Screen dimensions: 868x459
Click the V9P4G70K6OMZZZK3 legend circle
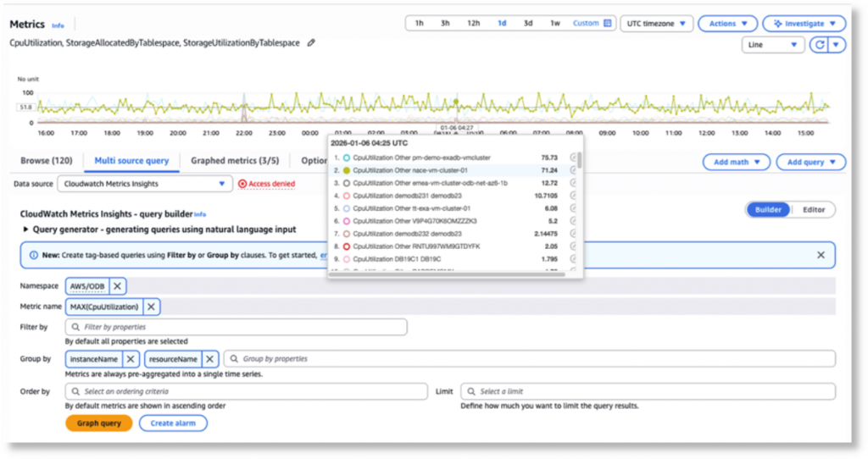tap(347, 221)
